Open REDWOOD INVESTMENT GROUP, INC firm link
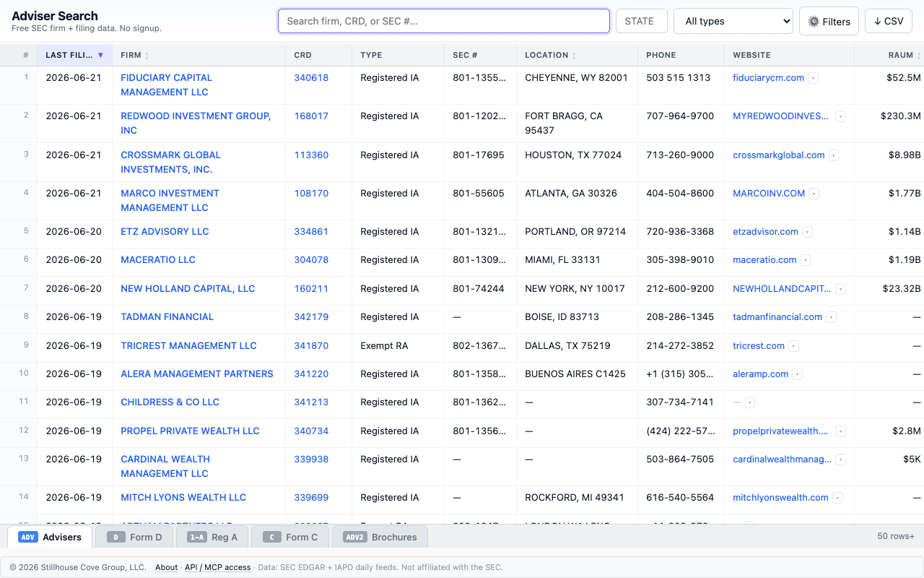This screenshot has height=578, width=924. [x=196, y=123]
